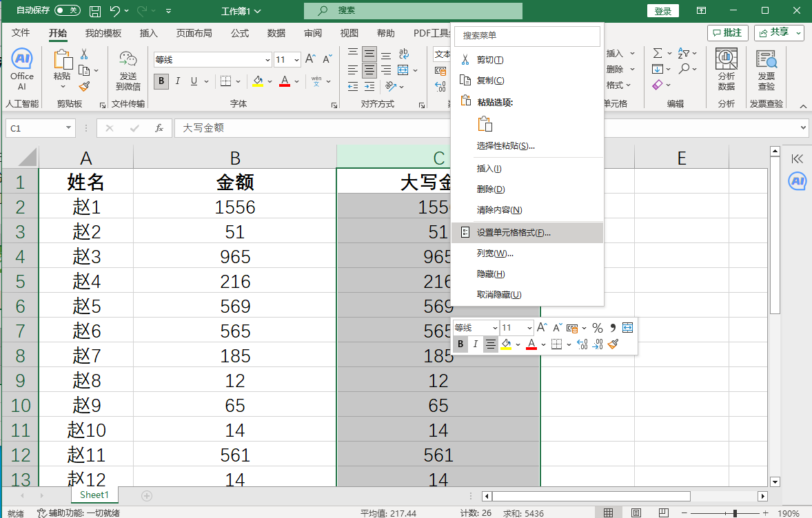Open the 共享 share button

click(x=778, y=32)
